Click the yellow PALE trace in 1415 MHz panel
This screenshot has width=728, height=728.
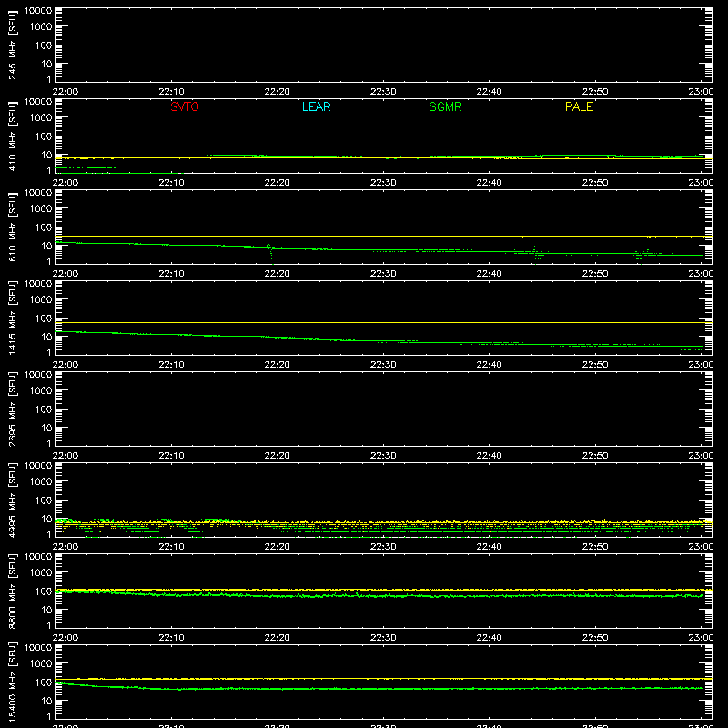[383, 322]
